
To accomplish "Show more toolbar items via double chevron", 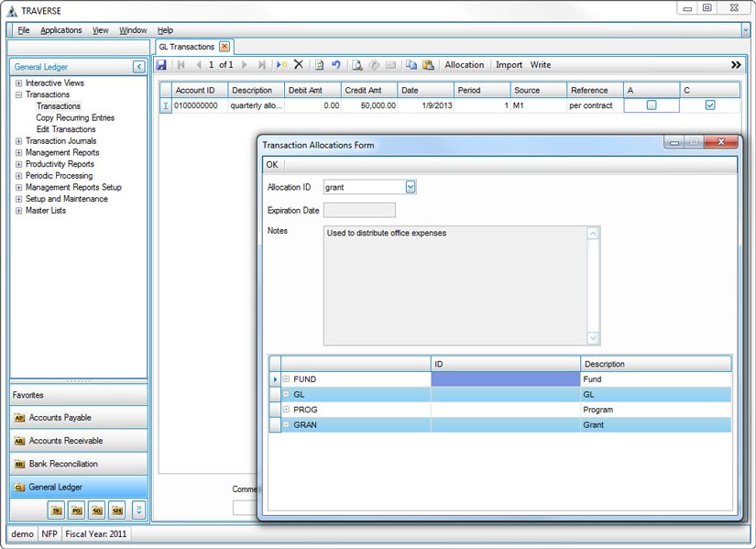I will tap(736, 65).
